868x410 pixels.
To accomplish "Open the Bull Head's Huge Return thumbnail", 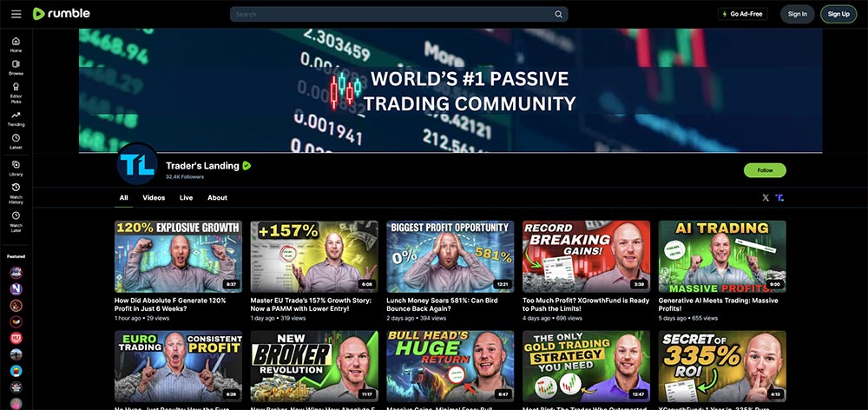I will point(450,367).
